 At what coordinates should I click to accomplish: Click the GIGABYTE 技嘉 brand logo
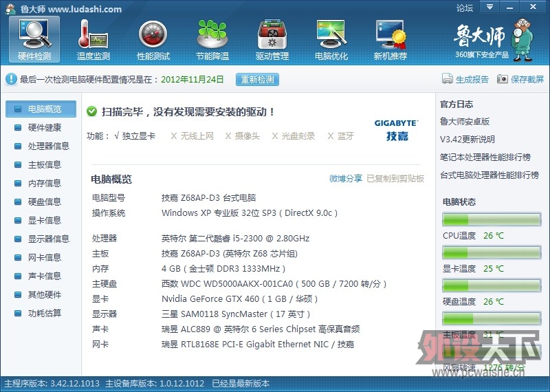[397, 130]
